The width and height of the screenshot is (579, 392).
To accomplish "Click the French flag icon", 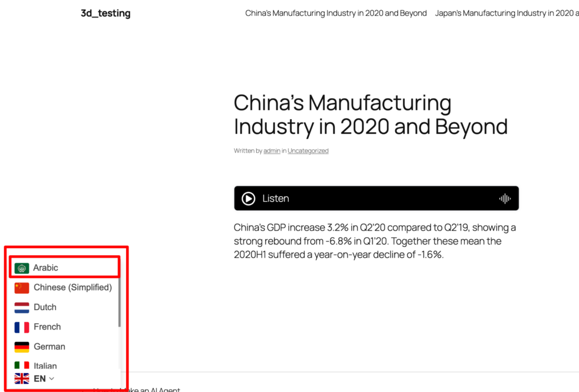I will click(x=22, y=327).
